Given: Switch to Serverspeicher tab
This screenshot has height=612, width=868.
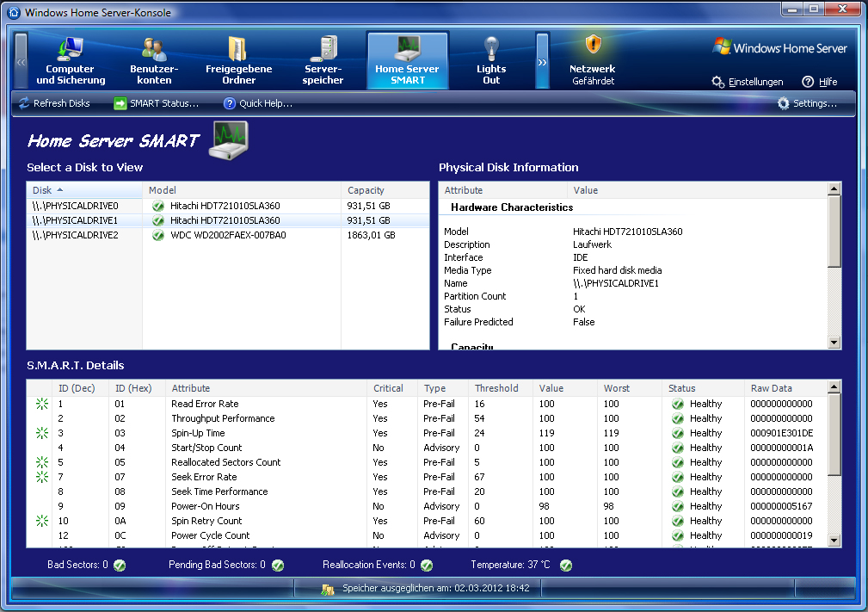Looking at the screenshot, I should click(x=323, y=61).
